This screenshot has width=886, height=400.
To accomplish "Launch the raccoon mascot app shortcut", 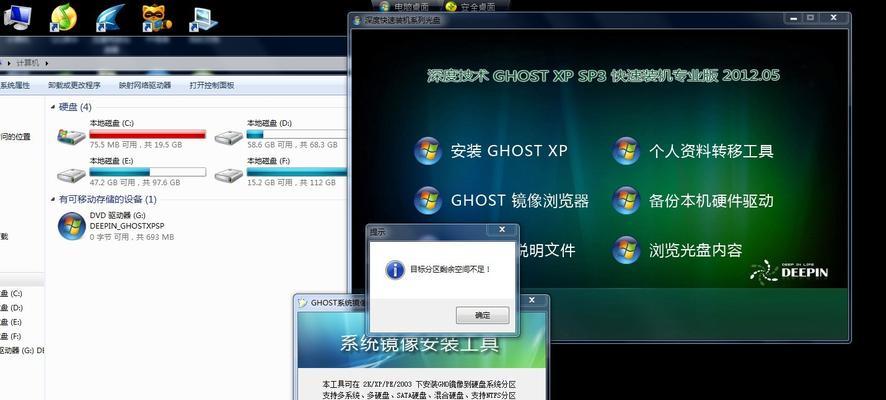I will (x=157, y=18).
